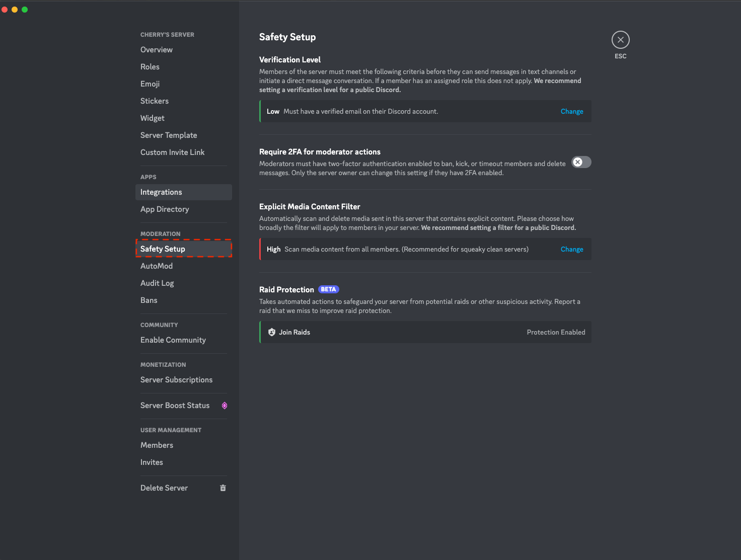Switch to the AutoMod section
This screenshot has width=741, height=560.
tap(157, 266)
